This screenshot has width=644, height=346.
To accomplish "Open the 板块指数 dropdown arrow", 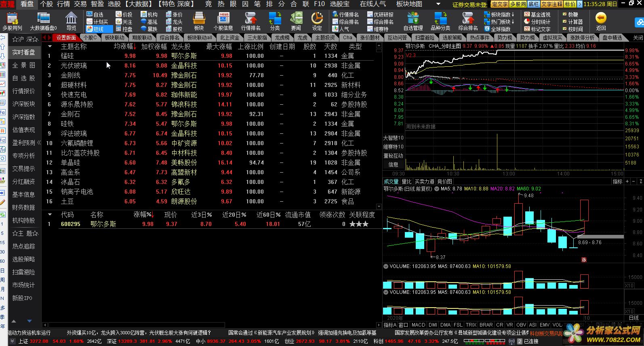I will pos(513,15).
